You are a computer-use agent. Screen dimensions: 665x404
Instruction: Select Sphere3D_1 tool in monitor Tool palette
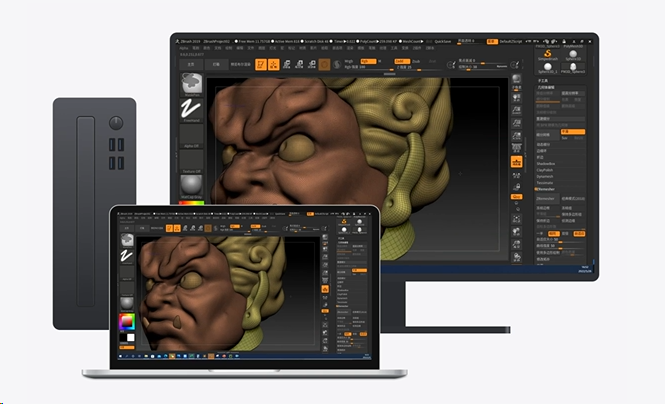click(548, 68)
